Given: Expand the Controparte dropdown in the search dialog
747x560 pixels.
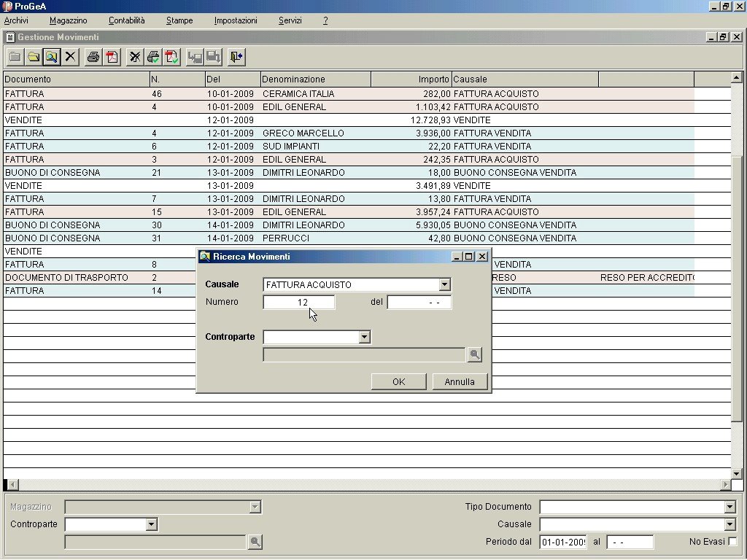Looking at the screenshot, I should (x=365, y=337).
